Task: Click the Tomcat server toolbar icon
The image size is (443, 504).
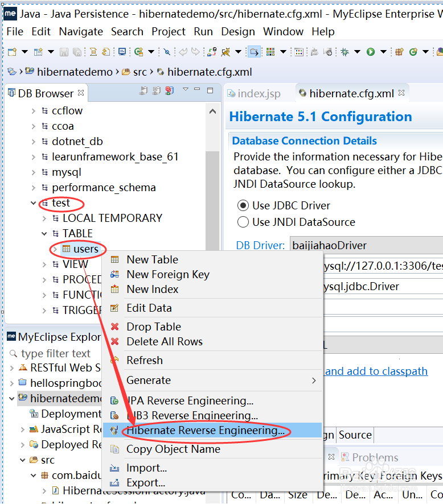Action: 226,52
